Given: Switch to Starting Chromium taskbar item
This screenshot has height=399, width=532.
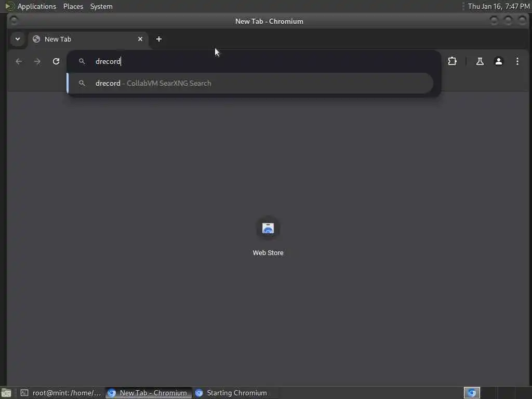Looking at the screenshot, I should click(x=234, y=393).
